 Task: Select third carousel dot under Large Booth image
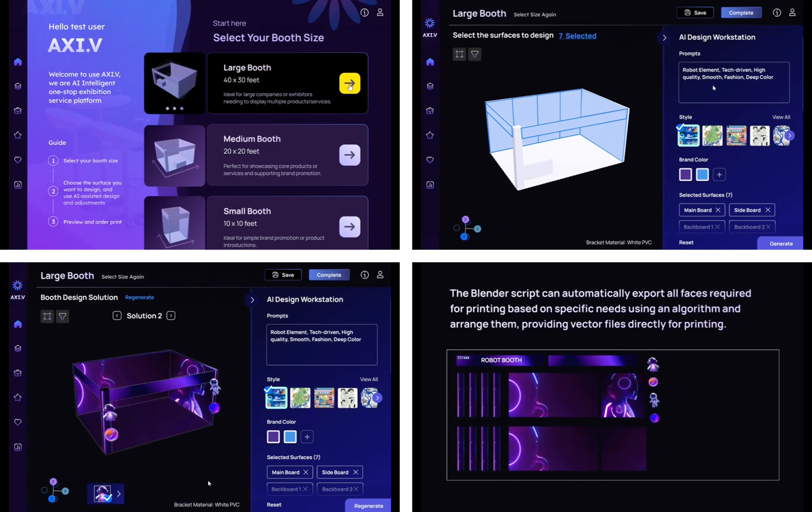pyautogui.click(x=182, y=108)
